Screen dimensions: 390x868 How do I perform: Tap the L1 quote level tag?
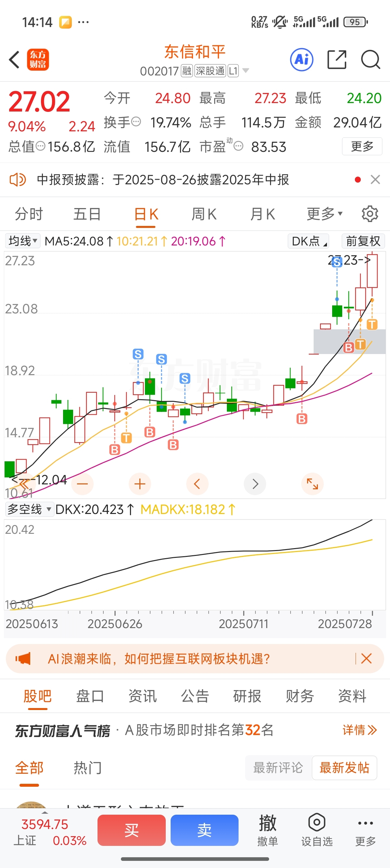point(233,71)
